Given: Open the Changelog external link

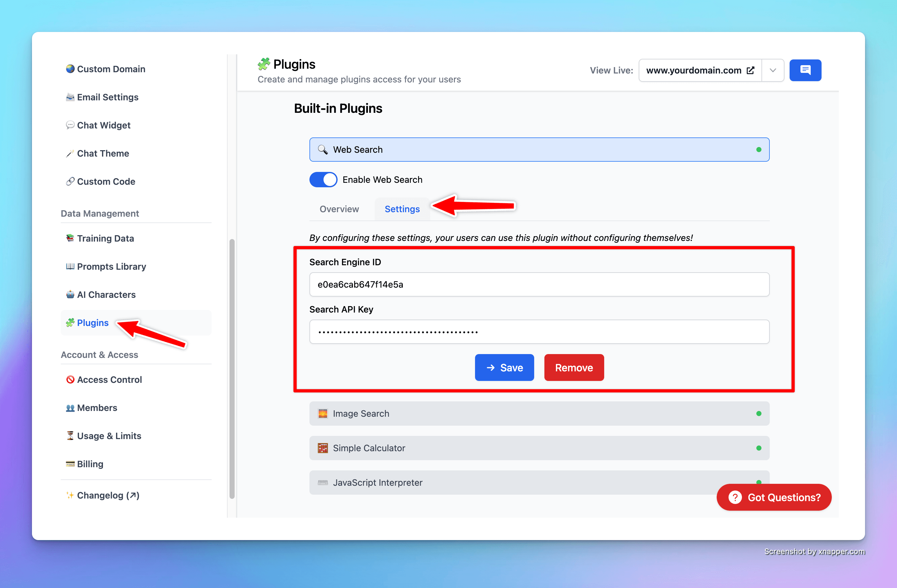Looking at the screenshot, I should (x=108, y=495).
